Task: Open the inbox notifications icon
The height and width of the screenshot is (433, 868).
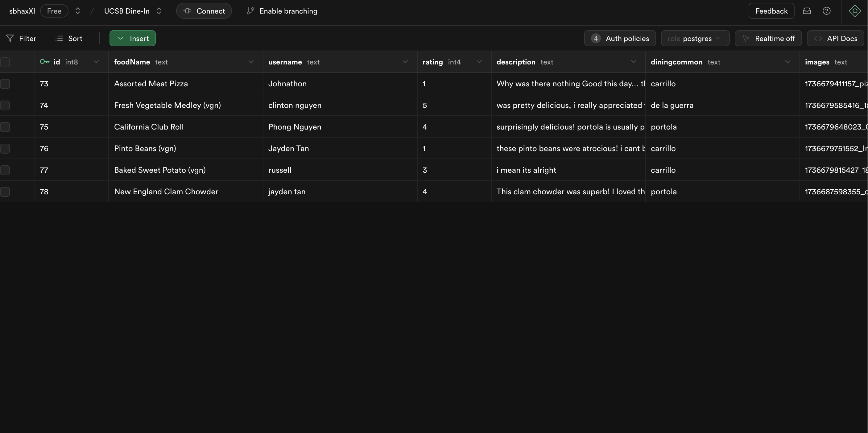Action: 807,11
